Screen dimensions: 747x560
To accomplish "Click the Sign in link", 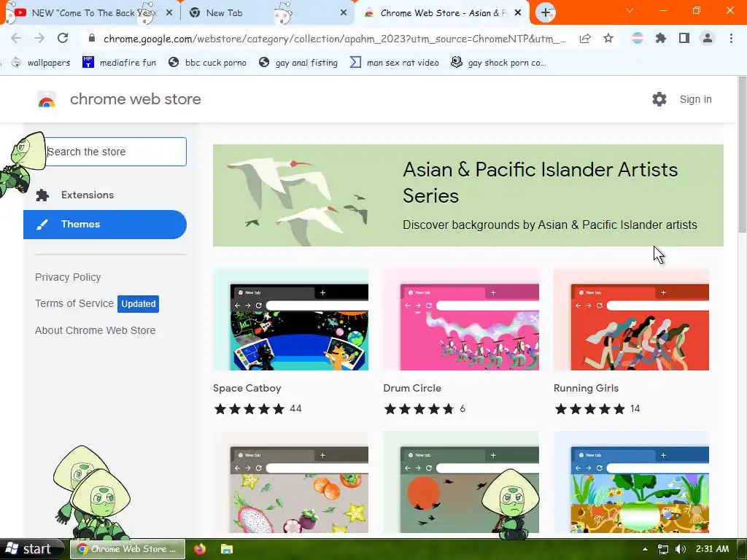I will pos(695,99).
